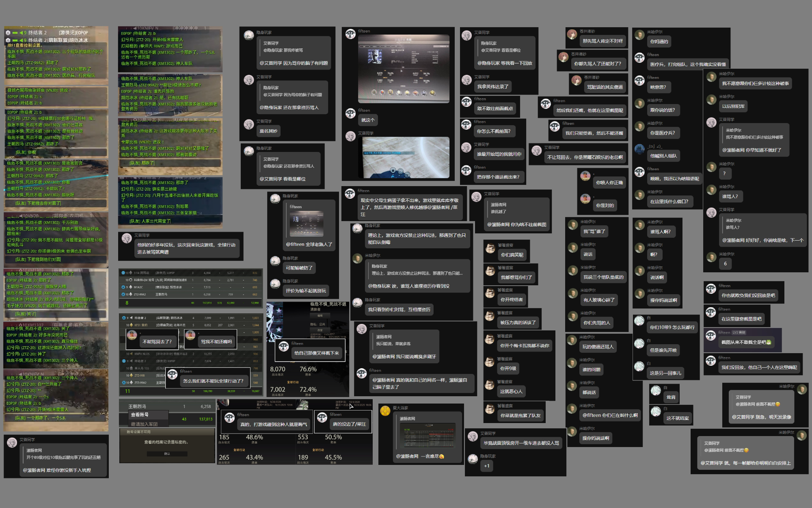Click 米哈伊尔's avatar beside 你妈逼的 message
812x508 pixels.
[x=639, y=35]
